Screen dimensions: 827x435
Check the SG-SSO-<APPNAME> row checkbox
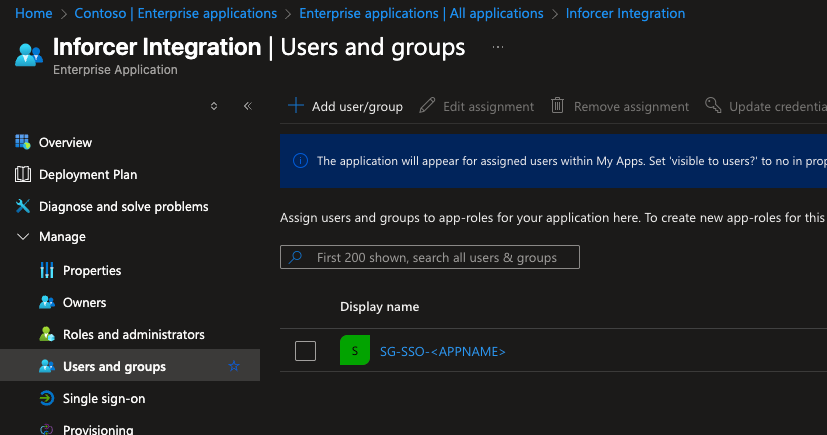click(306, 351)
